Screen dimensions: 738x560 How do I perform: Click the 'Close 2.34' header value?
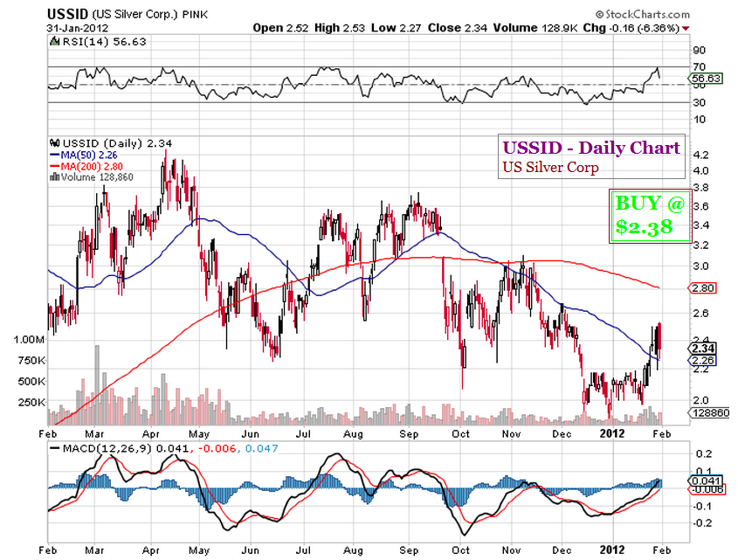457,28
